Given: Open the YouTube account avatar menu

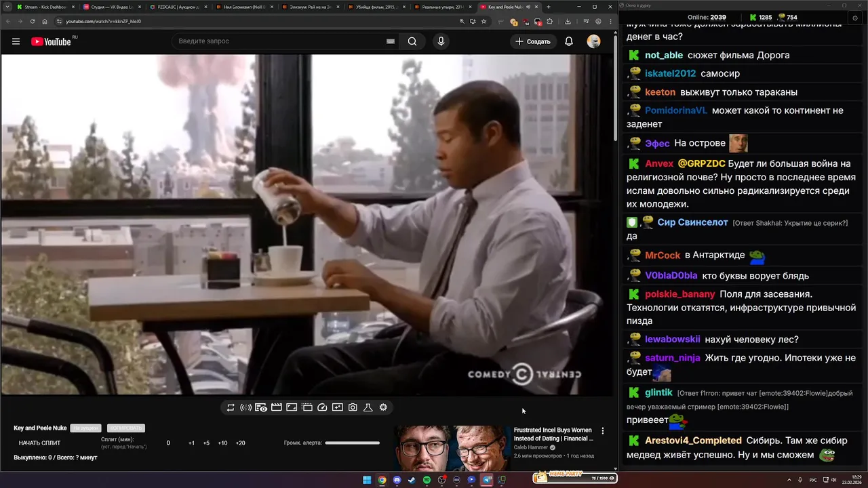Looking at the screenshot, I should (593, 41).
